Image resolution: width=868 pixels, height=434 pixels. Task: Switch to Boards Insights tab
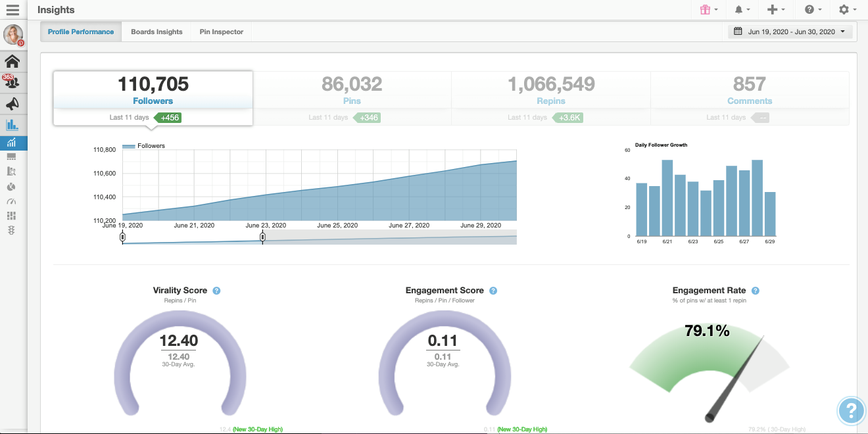pyautogui.click(x=157, y=32)
